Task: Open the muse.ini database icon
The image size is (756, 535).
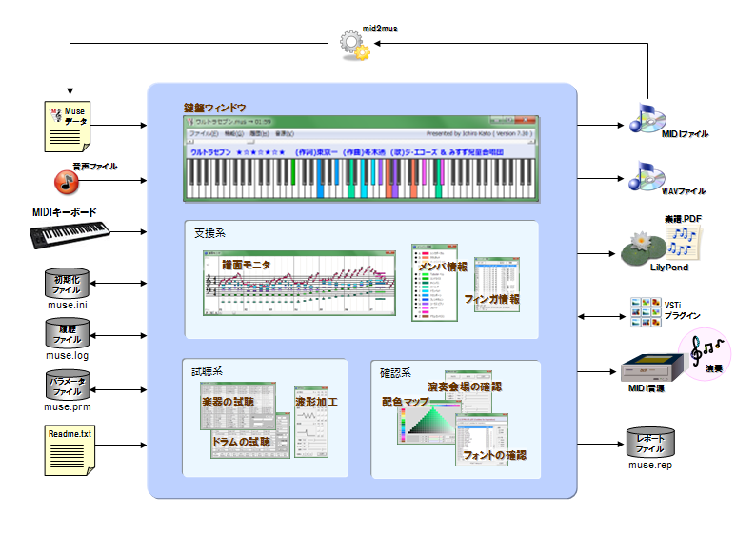Action: click(68, 282)
